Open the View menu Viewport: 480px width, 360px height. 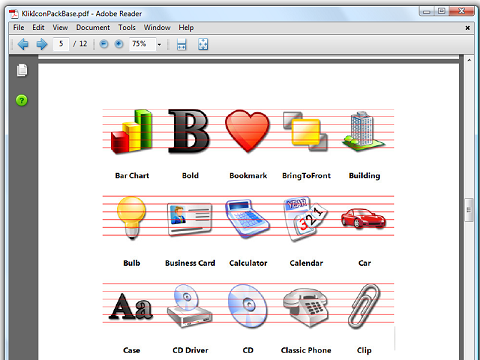point(60,27)
